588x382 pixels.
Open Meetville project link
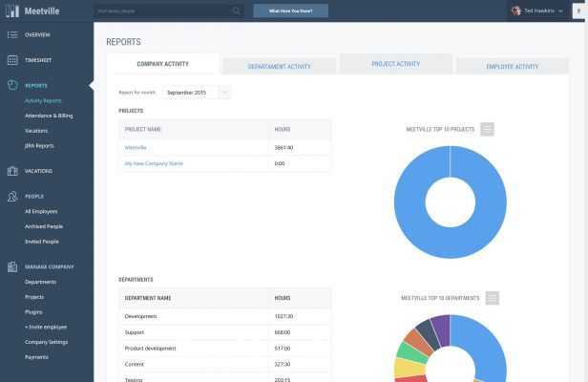pos(136,147)
